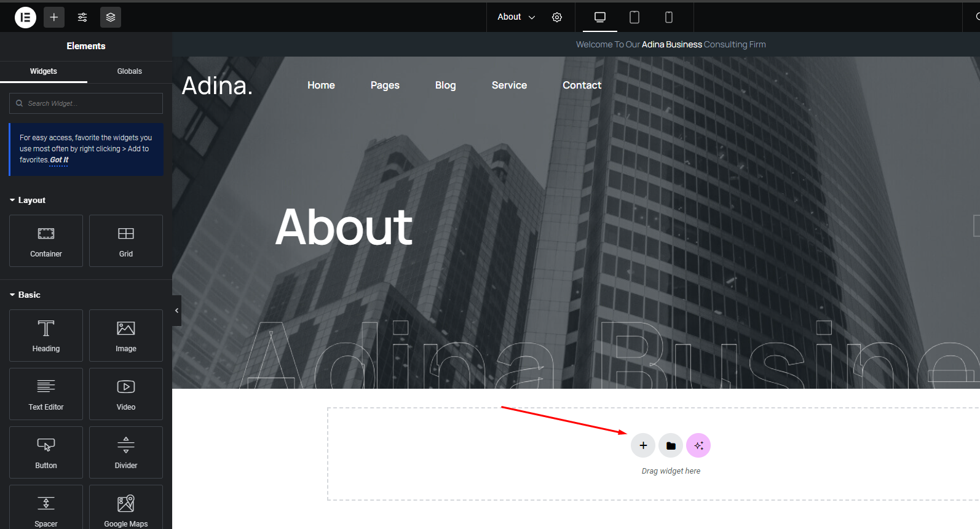Switch to the Globals tab

click(x=130, y=71)
